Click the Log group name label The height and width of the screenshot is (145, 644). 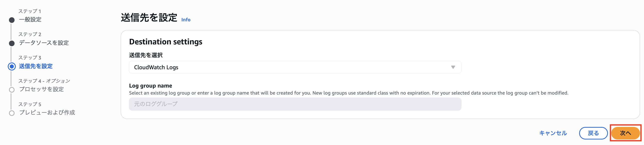(x=150, y=86)
